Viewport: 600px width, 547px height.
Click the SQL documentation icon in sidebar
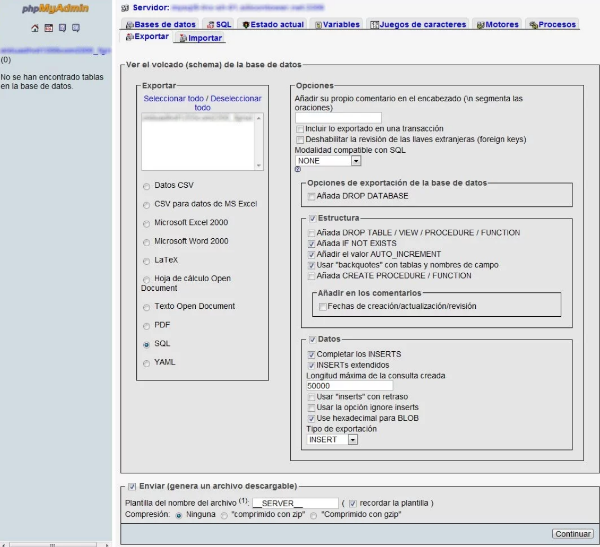click(76, 28)
